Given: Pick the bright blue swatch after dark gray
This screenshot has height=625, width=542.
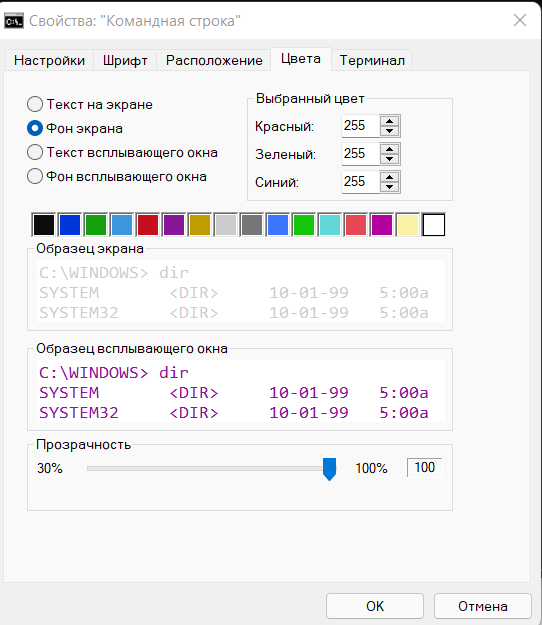Looking at the screenshot, I should click(278, 225).
